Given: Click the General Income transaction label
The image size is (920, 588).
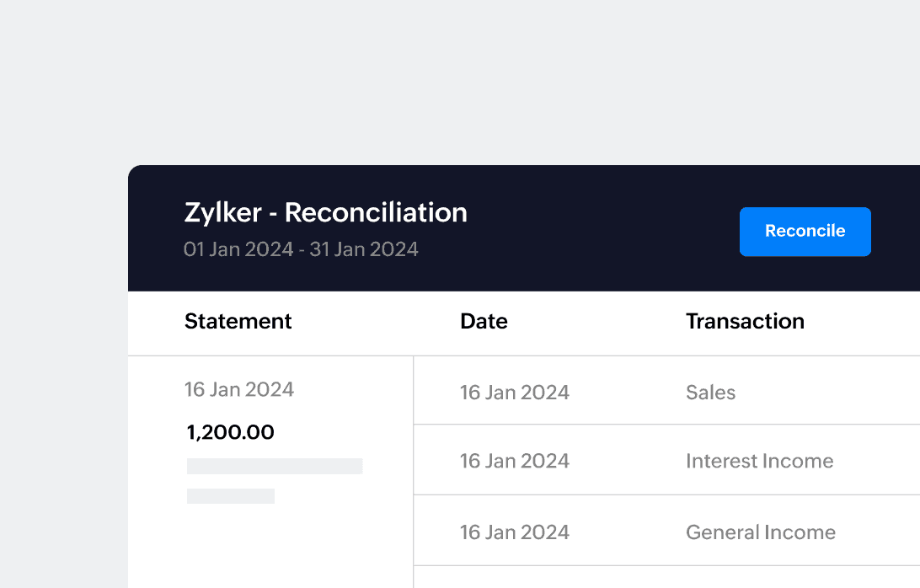Looking at the screenshot, I should pyautogui.click(x=760, y=532).
